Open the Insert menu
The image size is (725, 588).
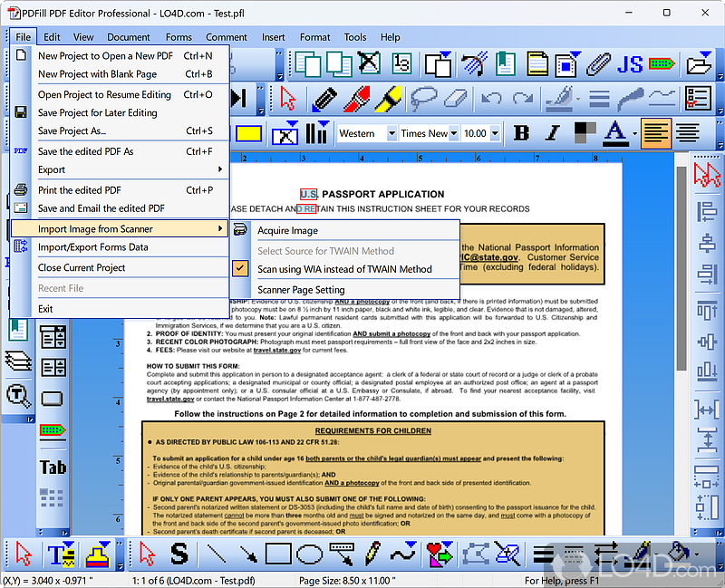pyautogui.click(x=274, y=37)
